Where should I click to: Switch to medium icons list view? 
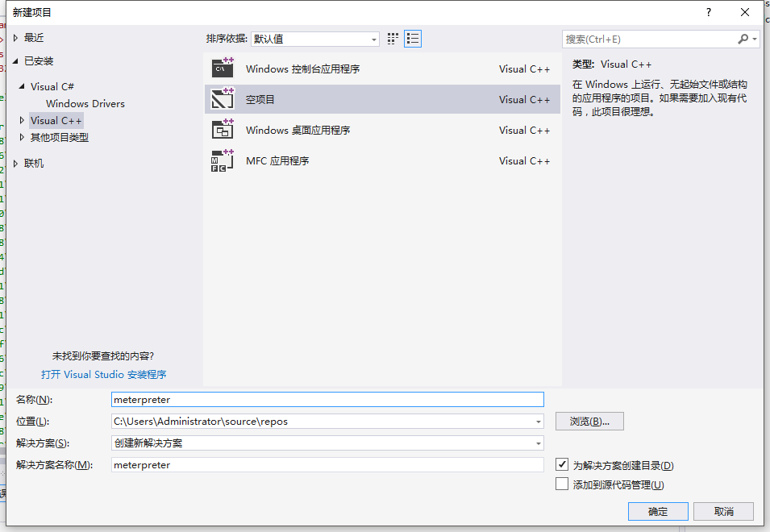coord(413,39)
